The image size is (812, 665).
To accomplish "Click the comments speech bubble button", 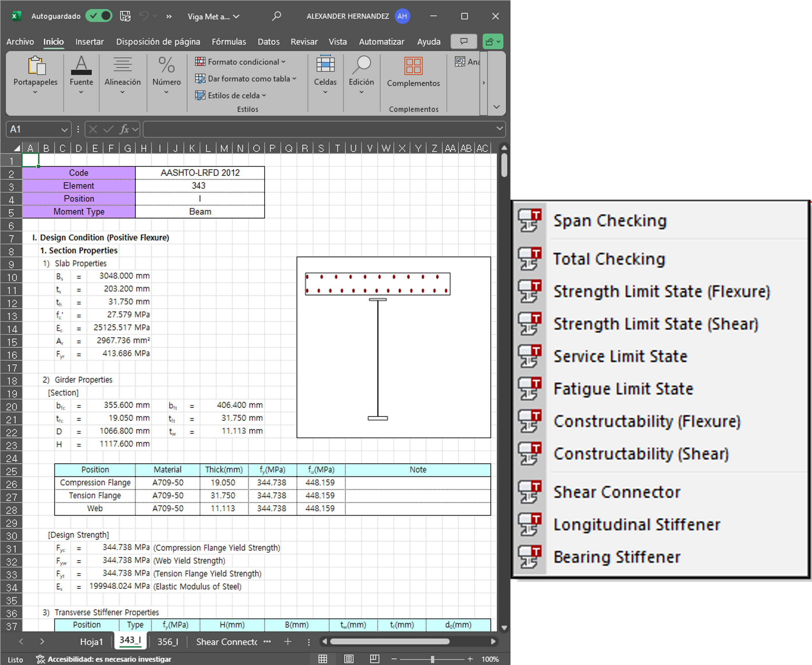I will click(x=464, y=41).
